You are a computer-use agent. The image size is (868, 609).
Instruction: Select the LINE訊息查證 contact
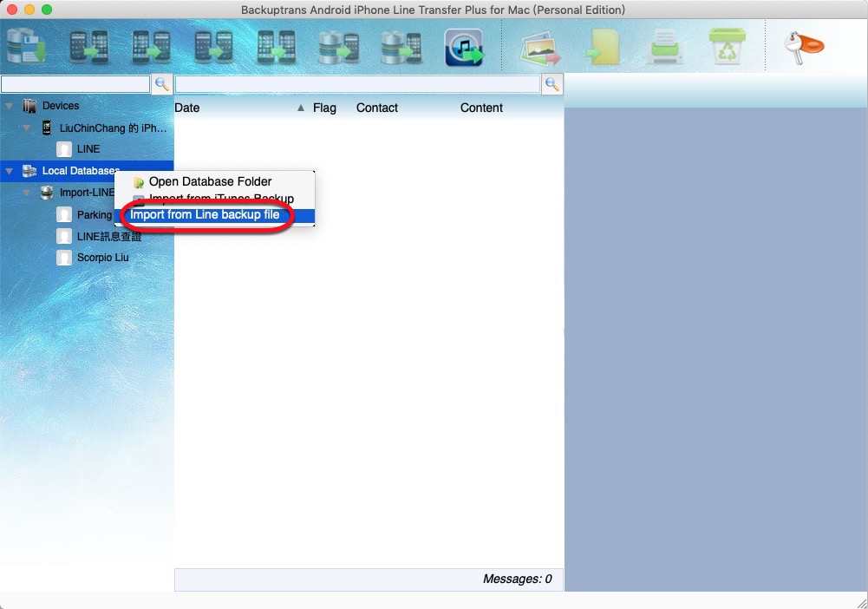(x=109, y=237)
